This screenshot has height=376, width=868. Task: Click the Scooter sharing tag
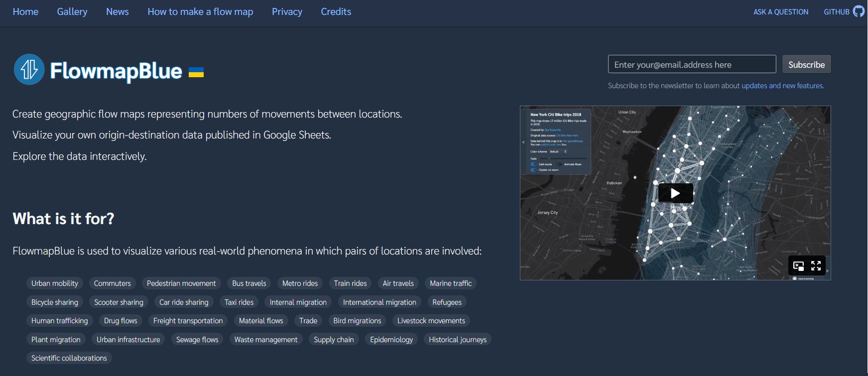[x=119, y=302]
